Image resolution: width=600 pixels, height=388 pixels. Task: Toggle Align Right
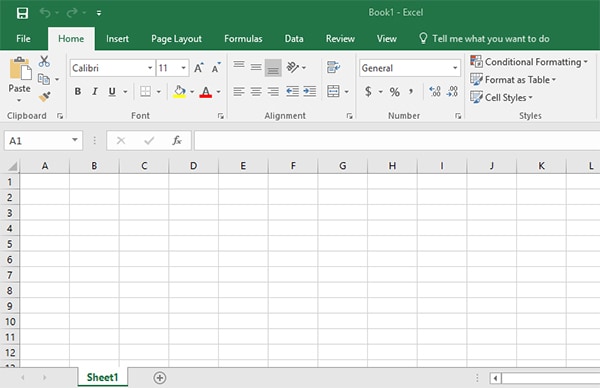click(273, 91)
